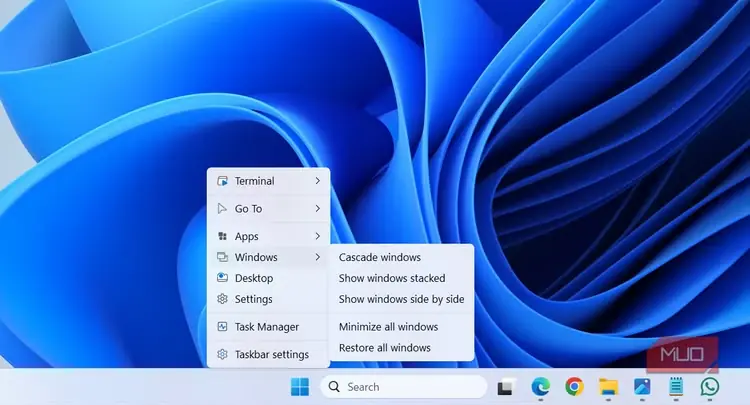Click the Apps grid icon
Image resolution: width=750 pixels, height=405 pixels.
pyautogui.click(x=222, y=236)
